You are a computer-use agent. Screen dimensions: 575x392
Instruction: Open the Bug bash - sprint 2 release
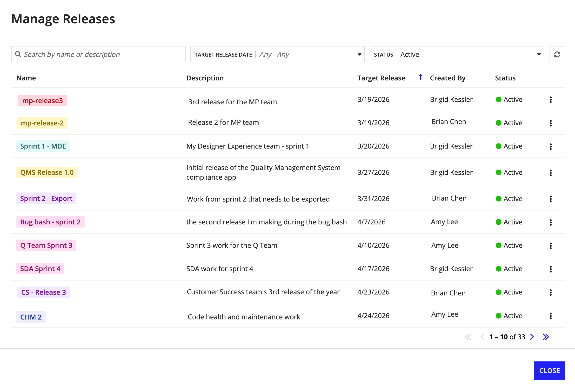tap(50, 222)
